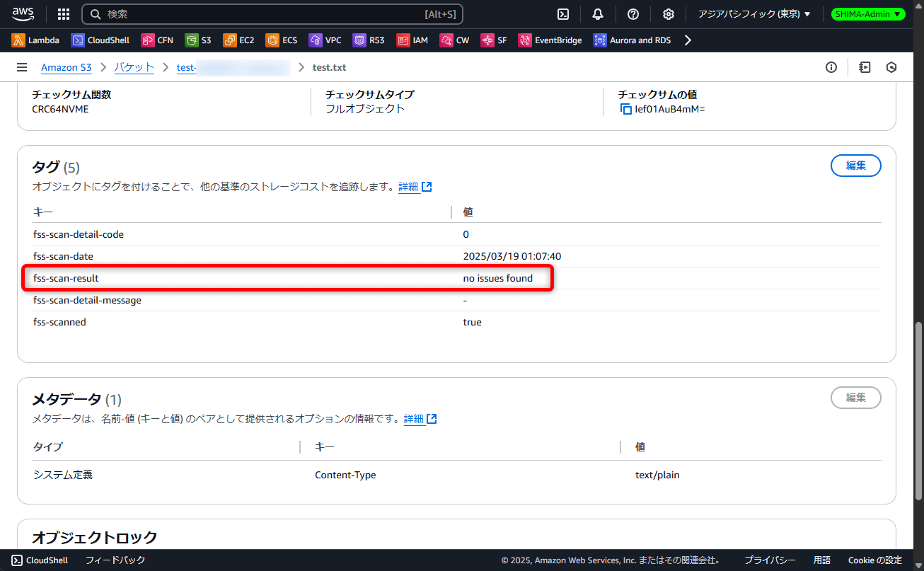Open the hexagon tool icon at right of breadcrumb
This screenshot has width=924, height=571.
(891, 67)
